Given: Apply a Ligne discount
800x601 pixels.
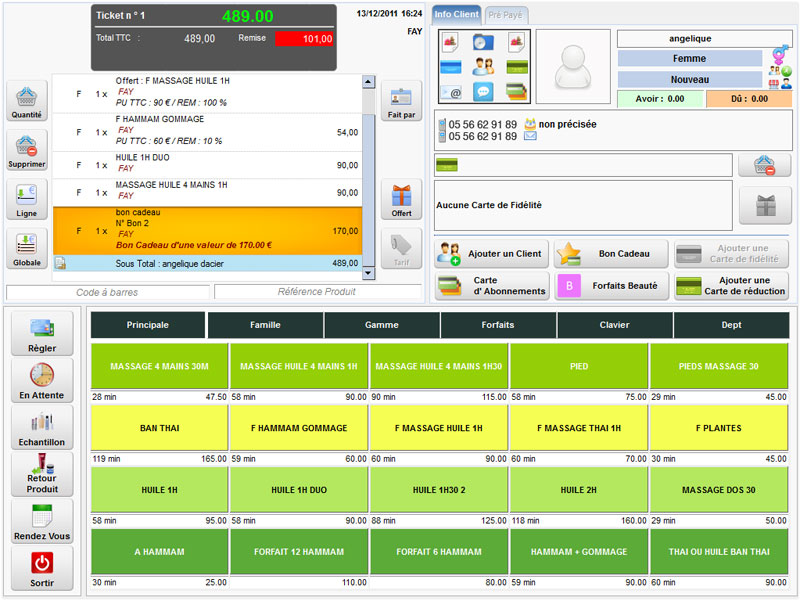Looking at the screenshot, I should pos(27,199).
